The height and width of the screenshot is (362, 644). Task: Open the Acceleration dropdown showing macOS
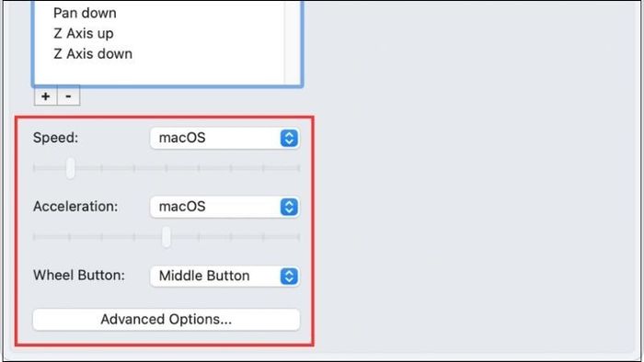click(224, 207)
